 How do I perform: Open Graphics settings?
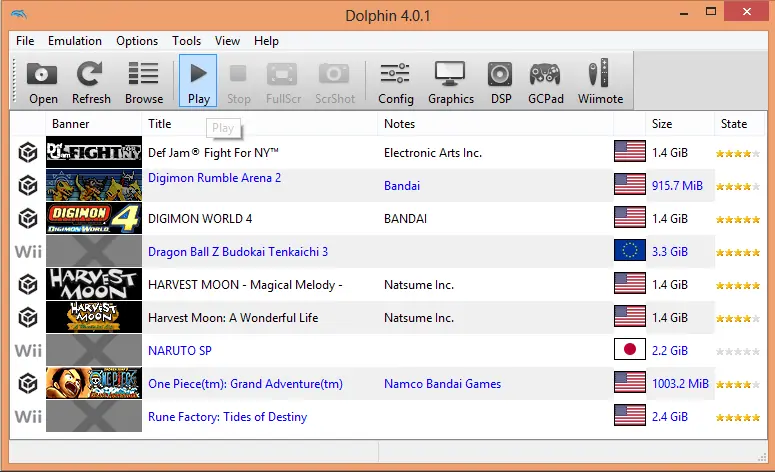click(450, 82)
